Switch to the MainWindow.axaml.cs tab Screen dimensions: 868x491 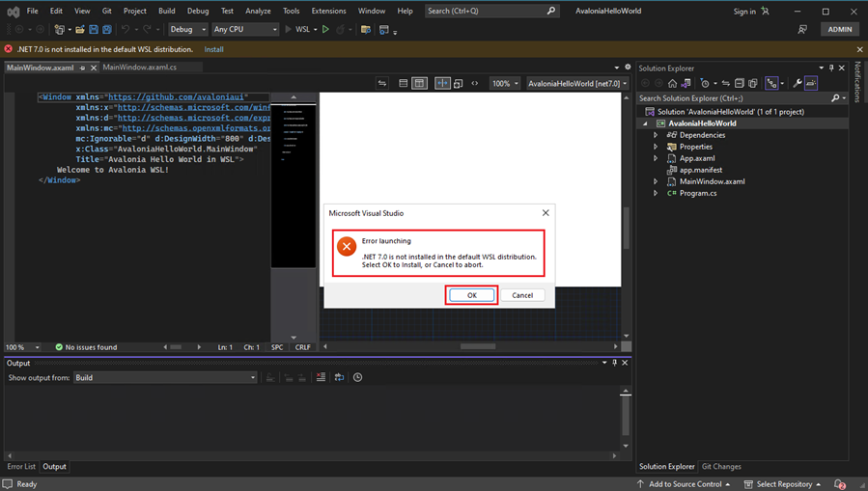click(139, 67)
